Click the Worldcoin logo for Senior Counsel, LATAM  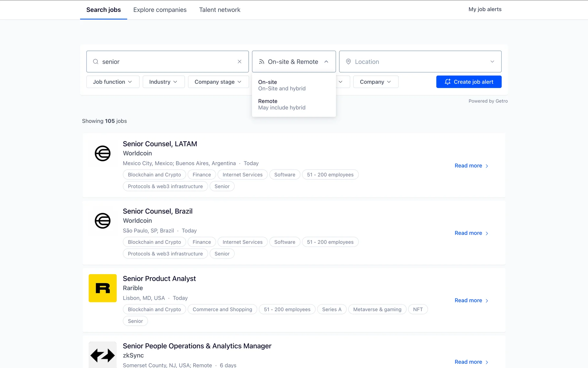(x=103, y=153)
